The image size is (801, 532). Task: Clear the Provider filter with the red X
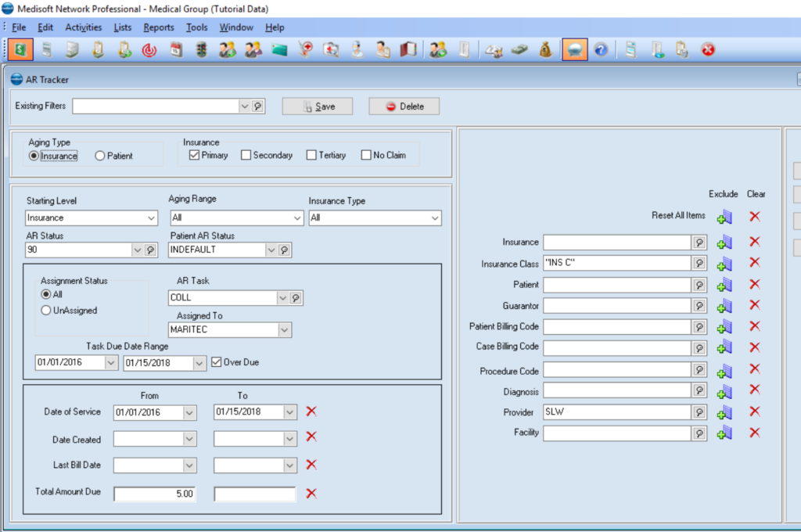[755, 412]
